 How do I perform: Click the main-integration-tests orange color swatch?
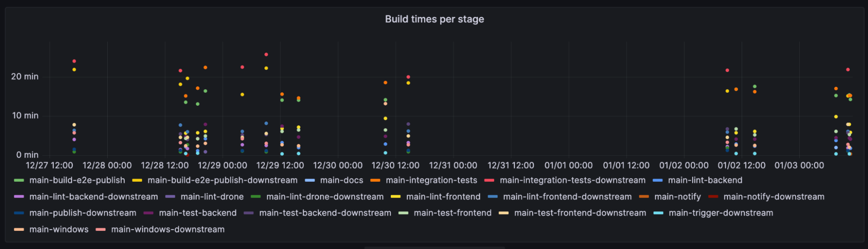click(376, 180)
